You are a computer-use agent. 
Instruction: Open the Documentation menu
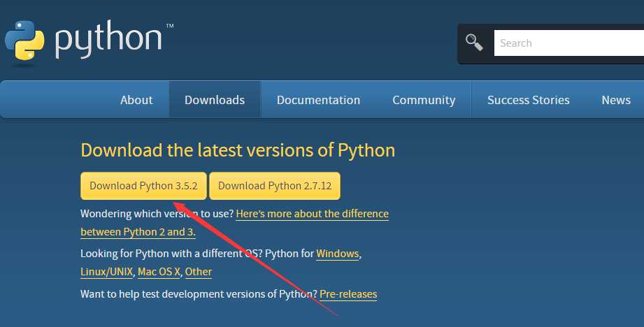318,100
